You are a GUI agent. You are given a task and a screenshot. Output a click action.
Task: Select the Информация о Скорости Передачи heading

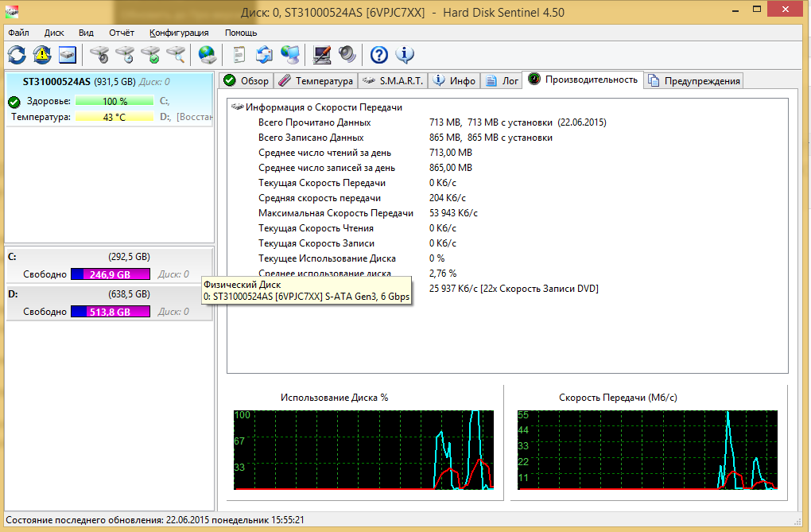click(x=324, y=107)
